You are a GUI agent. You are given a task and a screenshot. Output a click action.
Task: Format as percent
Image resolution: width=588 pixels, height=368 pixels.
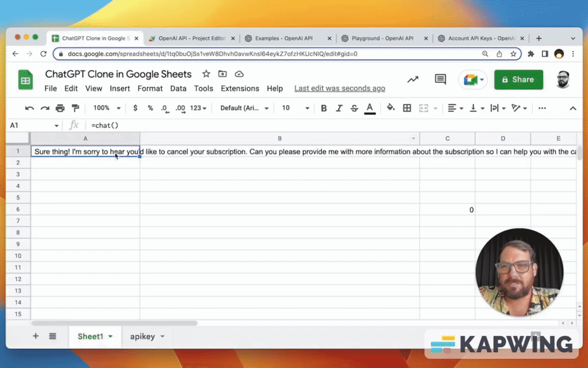(x=150, y=108)
